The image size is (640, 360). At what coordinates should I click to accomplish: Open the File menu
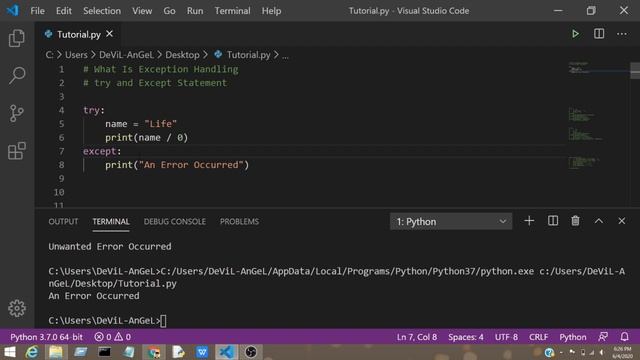click(x=38, y=11)
